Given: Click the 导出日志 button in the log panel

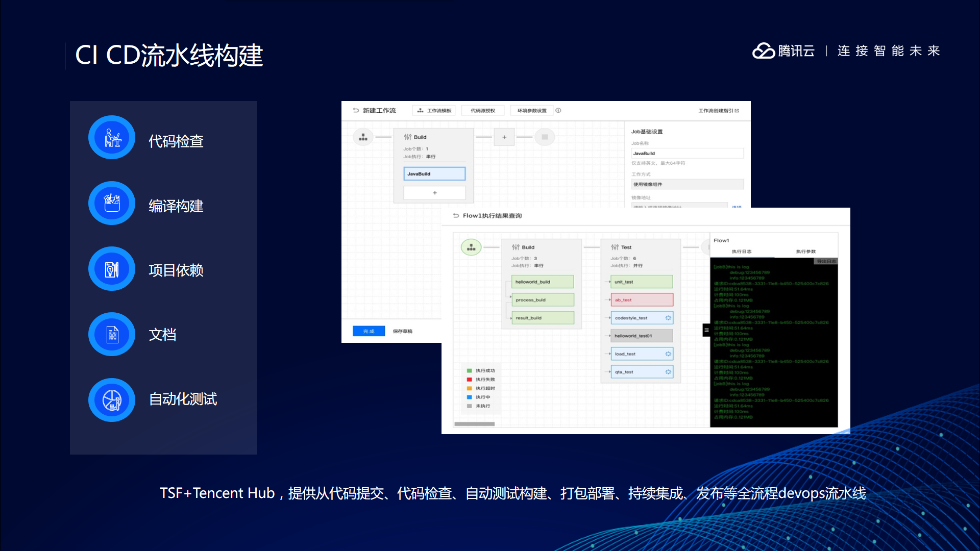Looking at the screenshot, I should 826,261.
